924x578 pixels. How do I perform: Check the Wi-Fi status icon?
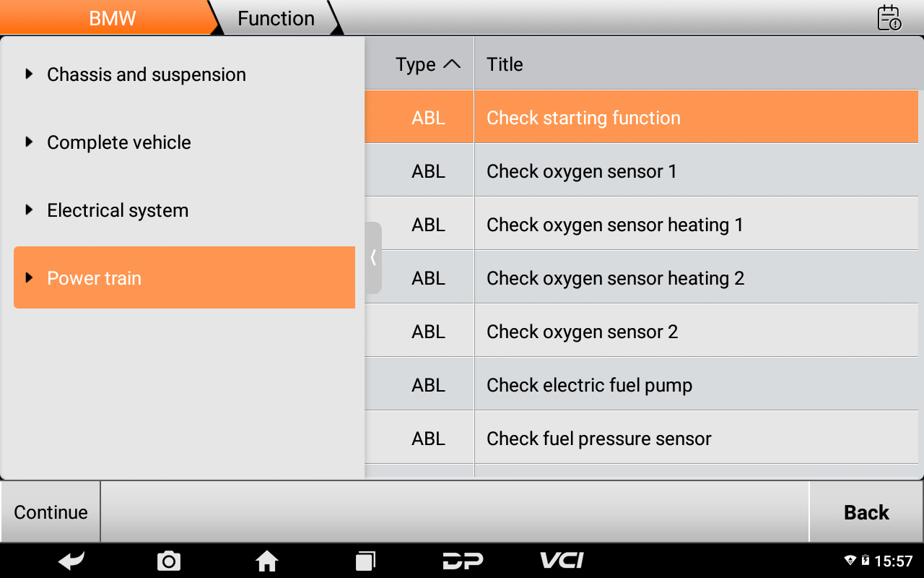850,561
